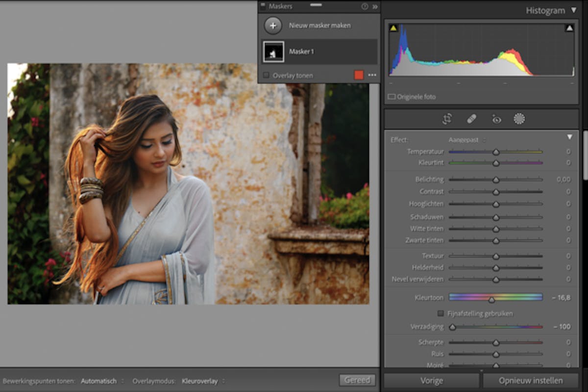Click the Maskers panel title text
Viewport: 588px width, 392px height.
[x=281, y=6]
